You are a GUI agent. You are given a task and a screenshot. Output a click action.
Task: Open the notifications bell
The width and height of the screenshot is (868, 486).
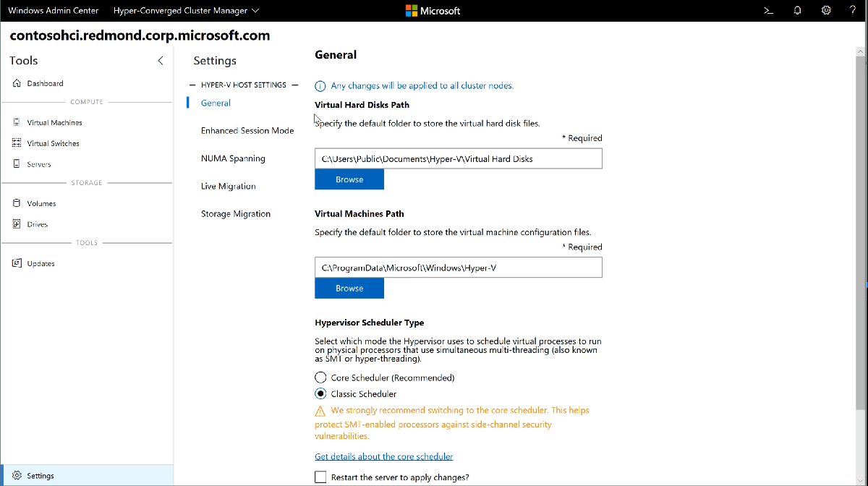point(796,10)
